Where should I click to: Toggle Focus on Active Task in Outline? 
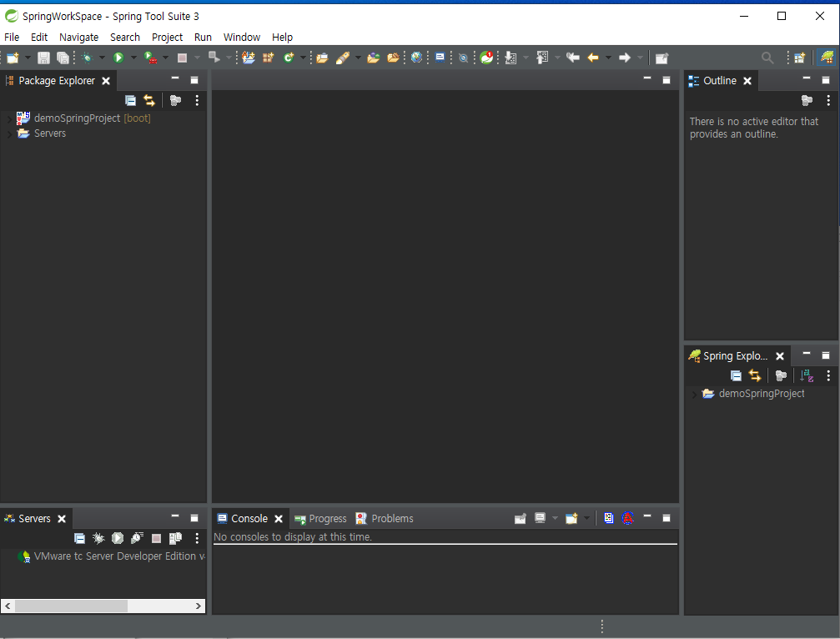coord(807,100)
